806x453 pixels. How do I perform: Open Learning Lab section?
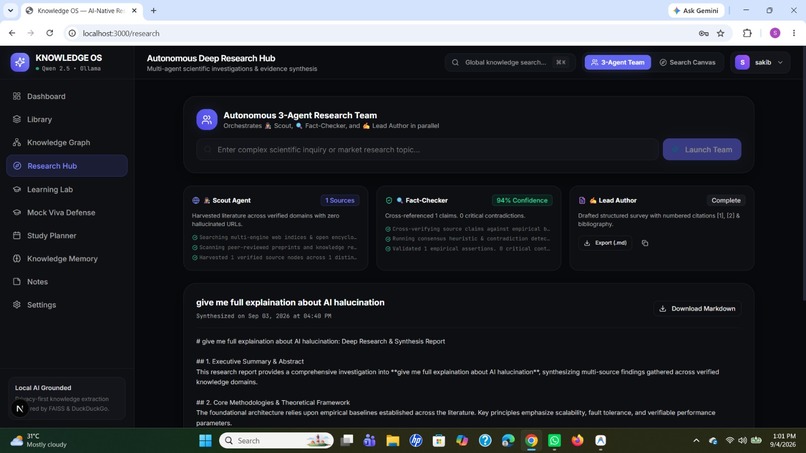[x=67, y=189]
